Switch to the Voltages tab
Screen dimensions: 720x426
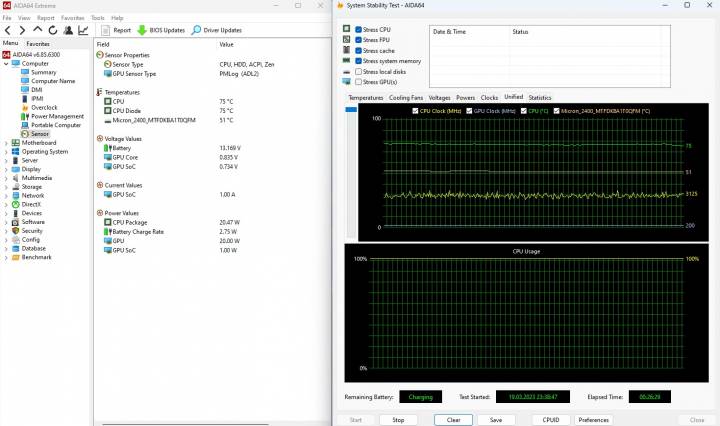pos(439,98)
